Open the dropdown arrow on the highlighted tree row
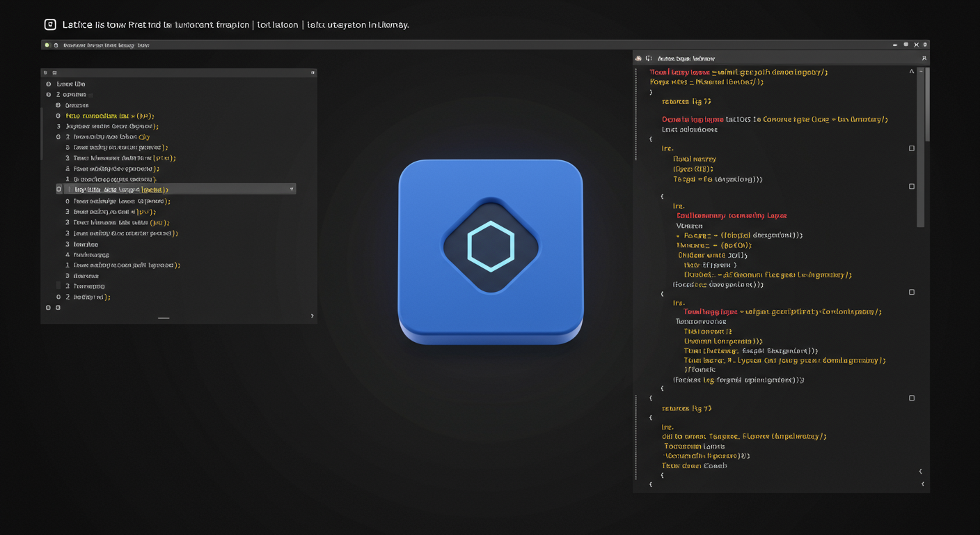The image size is (980, 535). point(292,189)
